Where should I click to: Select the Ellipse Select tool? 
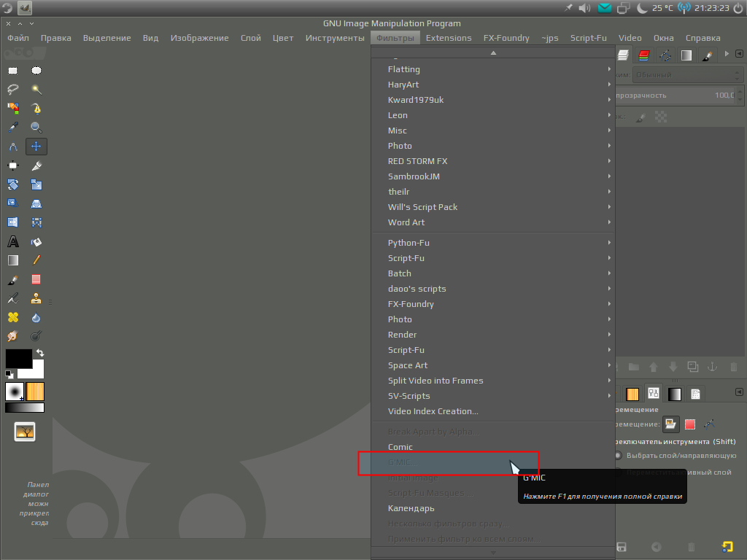point(36,71)
